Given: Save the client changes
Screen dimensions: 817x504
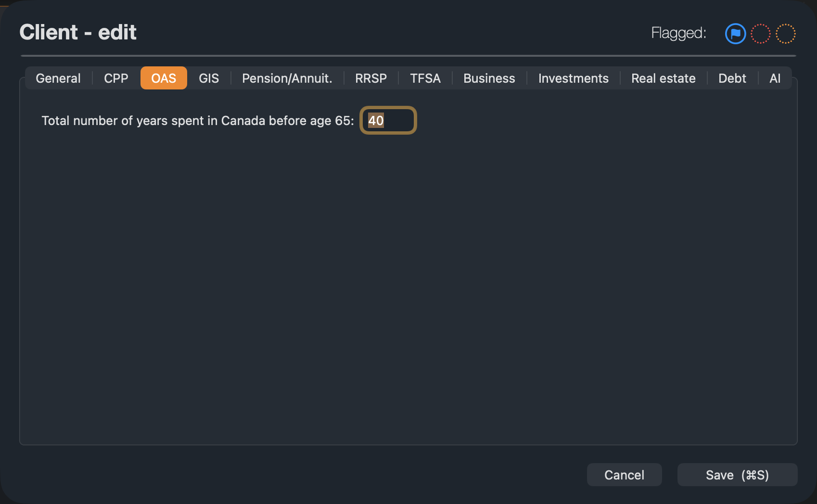Looking at the screenshot, I should click(737, 475).
